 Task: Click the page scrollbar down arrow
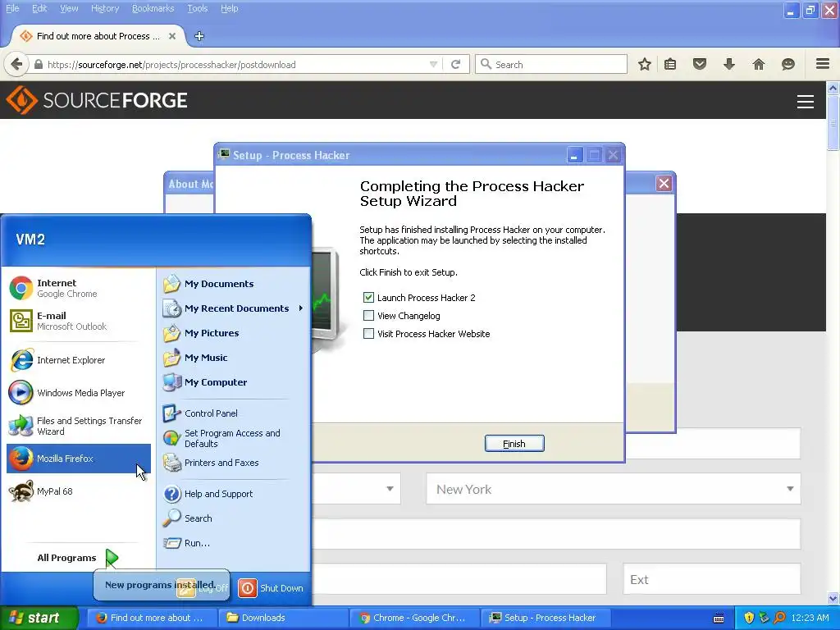coord(833,598)
